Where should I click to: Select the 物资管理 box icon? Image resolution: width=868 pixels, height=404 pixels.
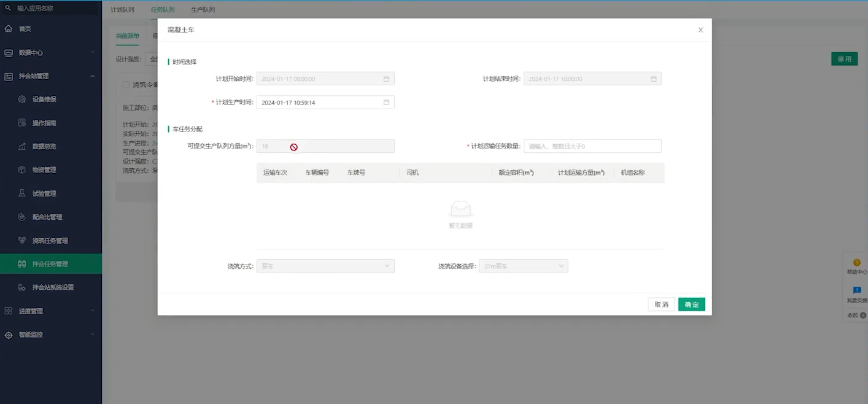click(x=22, y=170)
